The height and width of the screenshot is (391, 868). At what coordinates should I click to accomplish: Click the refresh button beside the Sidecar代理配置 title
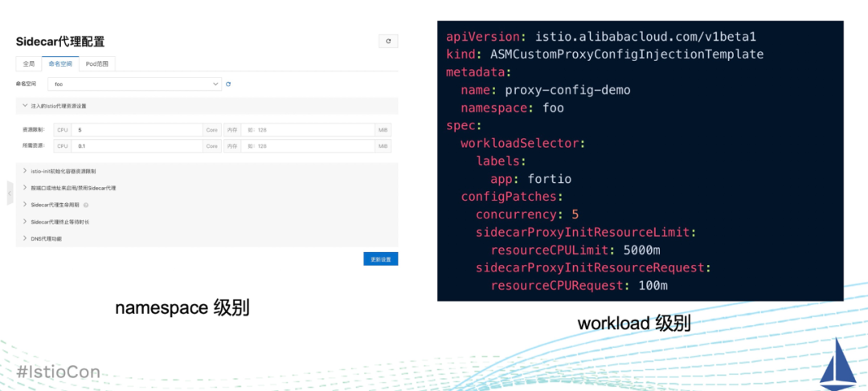tap(388, 42)
